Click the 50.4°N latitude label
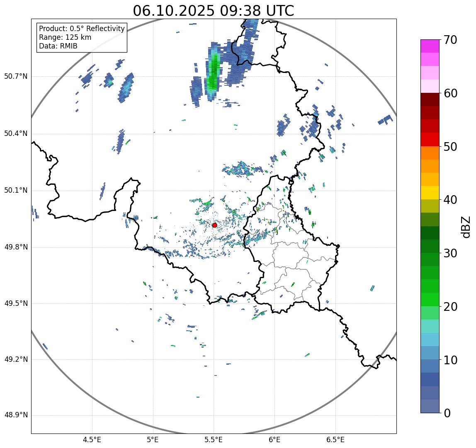The height and width of the screenshot is (448, 476). pyautogui.click(x=15, y=133)
